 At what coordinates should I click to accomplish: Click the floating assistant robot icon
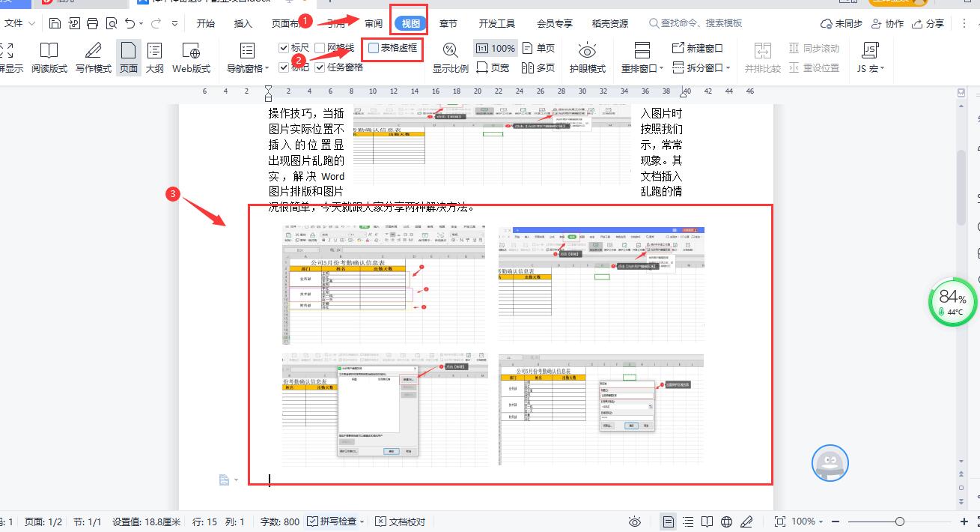pyautogui.click(x=830, y=463)
